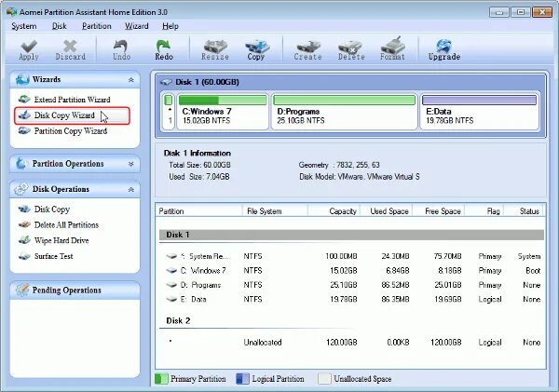Select the E:Data partition block
The width and height of the screenshot is (559, 392).
(x=480, y=111)
